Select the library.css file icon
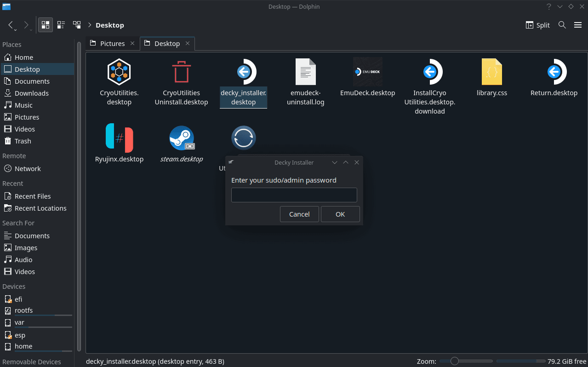This screenshot has height=367, width=588. (x=492, y=72)
